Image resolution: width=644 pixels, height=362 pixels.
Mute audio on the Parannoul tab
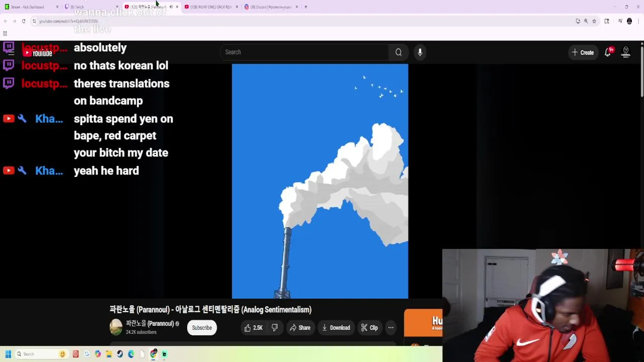[x=171, y=7]
